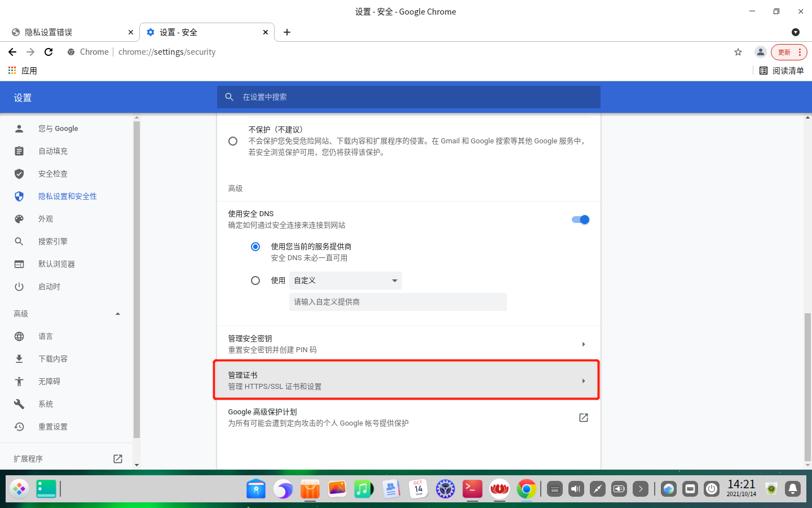Open the launcher icon in the taskbar

(19, 489)
